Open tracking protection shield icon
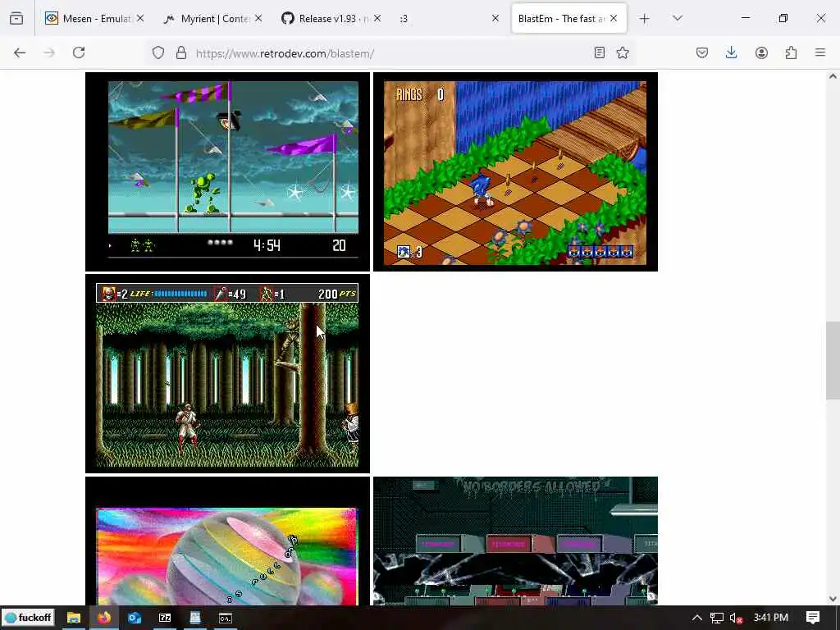The image size is (840, 630). [x=158, y=52]
